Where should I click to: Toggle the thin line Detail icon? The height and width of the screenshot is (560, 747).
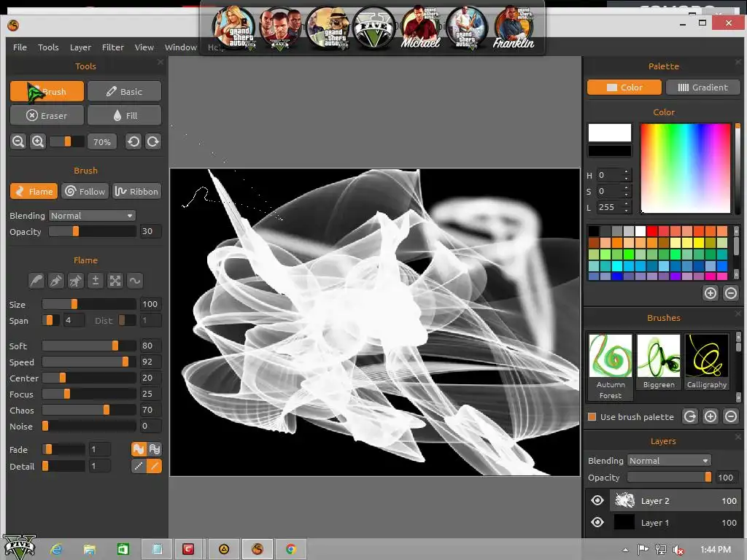(x=139, y=466)
